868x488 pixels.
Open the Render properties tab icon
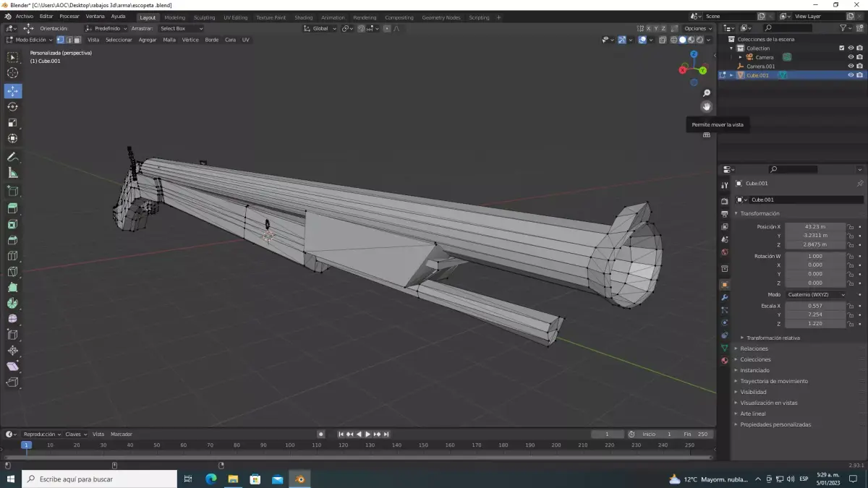[724, 201]
